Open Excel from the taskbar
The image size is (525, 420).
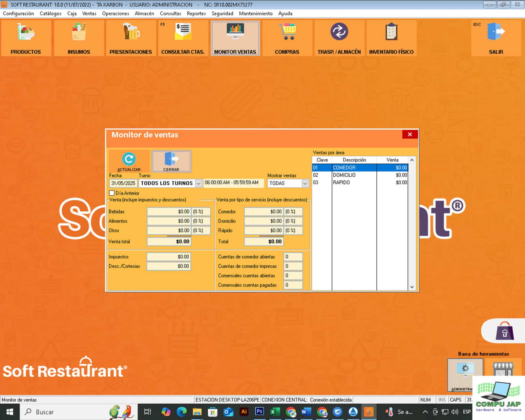275,412
